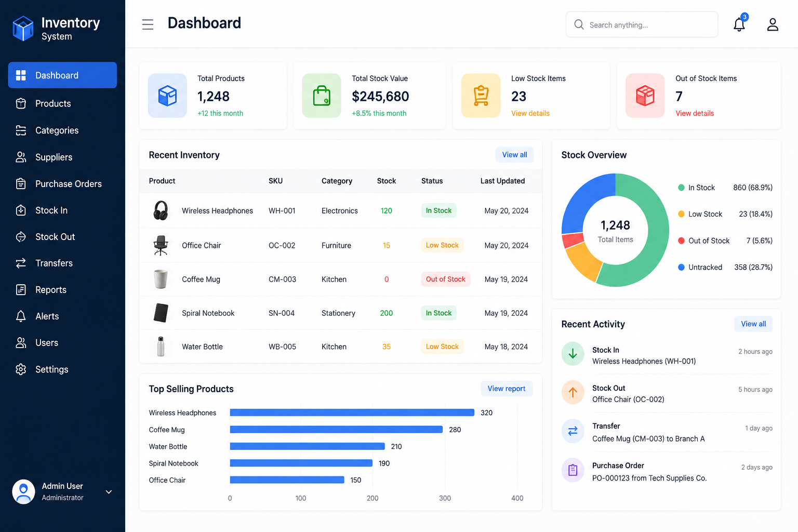The image size is (798, 532).
Task: Expand the Admin User account chevron
Action: [109, 492]
